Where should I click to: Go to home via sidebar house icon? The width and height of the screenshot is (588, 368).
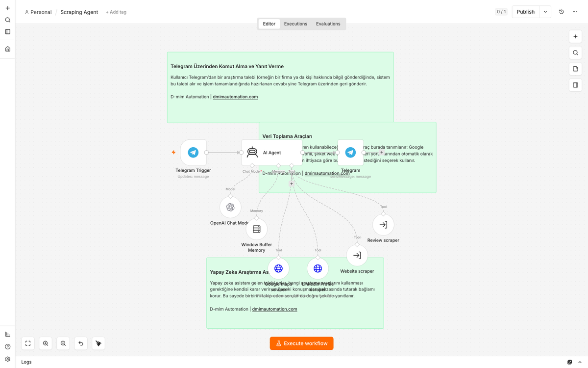tap(7, 49)
